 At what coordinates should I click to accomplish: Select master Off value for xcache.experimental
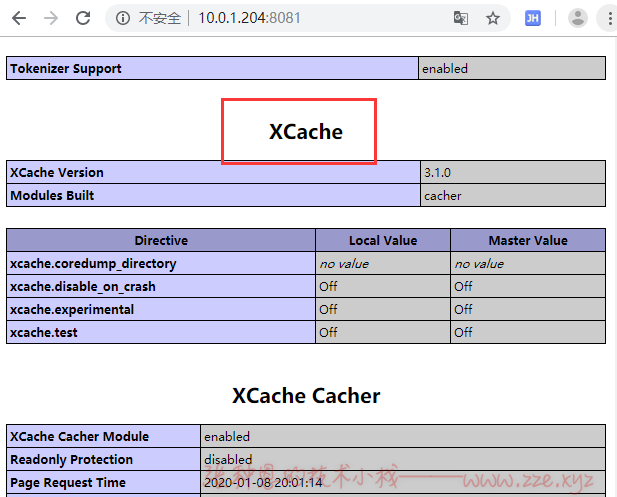click(x=463, y=310)
